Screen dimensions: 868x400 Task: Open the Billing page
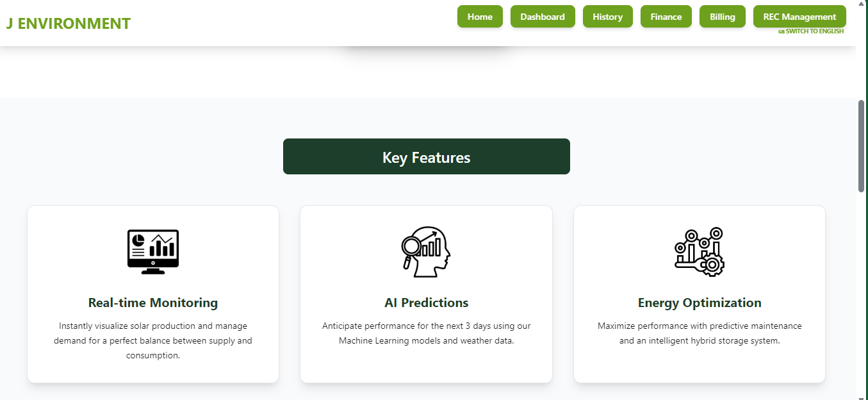723,17
